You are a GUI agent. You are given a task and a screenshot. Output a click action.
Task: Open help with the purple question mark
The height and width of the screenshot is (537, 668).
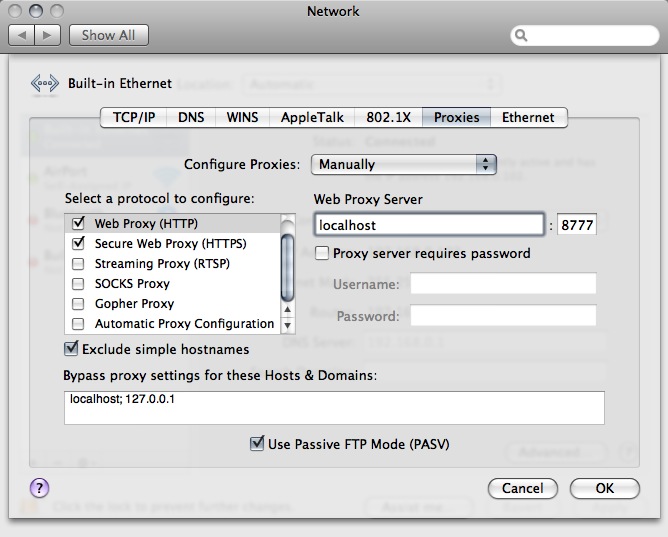tap(39, 488)
